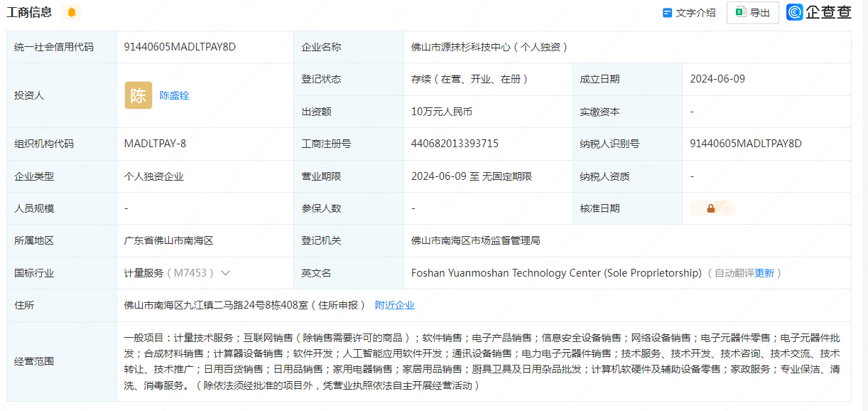
Task: Open the 文字介绍 text introduction
Action: pos(695,12)
